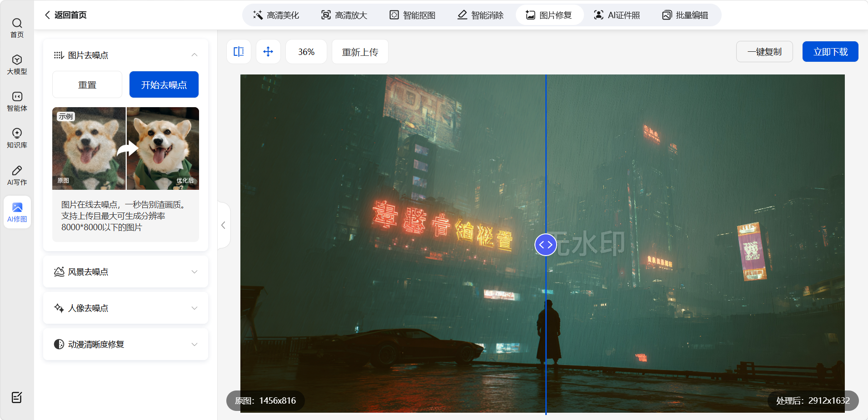Click the 返回首页 back arrow
The height and width of the screenshot is (420, 868).
[47, 15]
